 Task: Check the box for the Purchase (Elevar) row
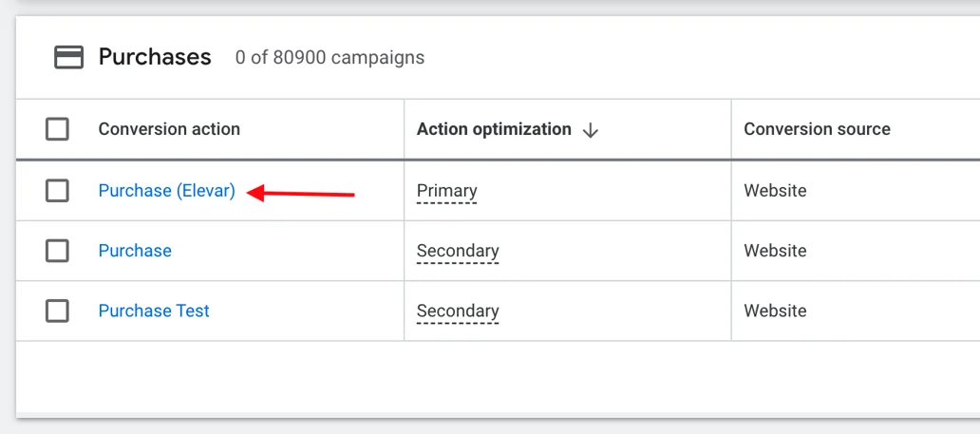57,191
